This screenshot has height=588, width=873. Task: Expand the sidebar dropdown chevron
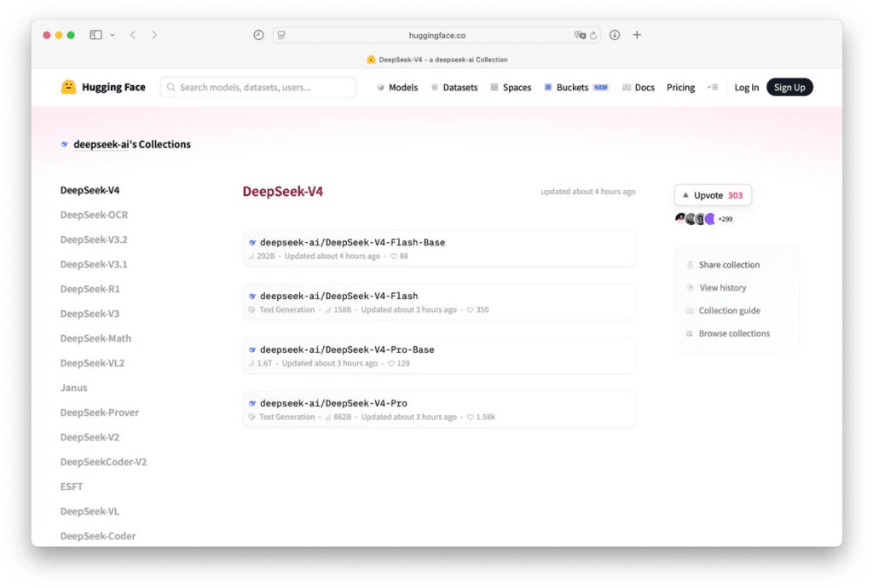(113, 35)
